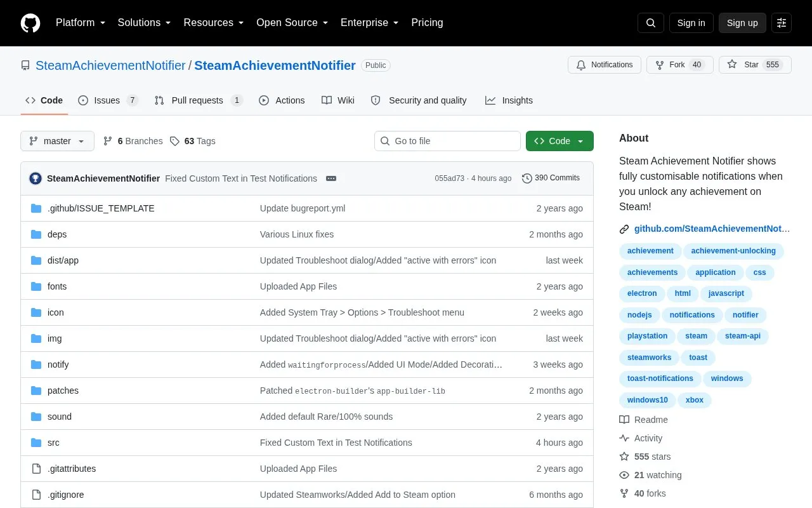Click the SteamAchievementNotifier author avatar
Viewport: 812px width, 508px height.
point(36,178)
